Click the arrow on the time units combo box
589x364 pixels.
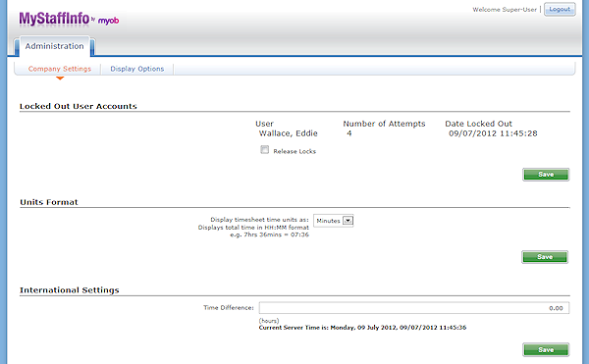tap(348, 221)
